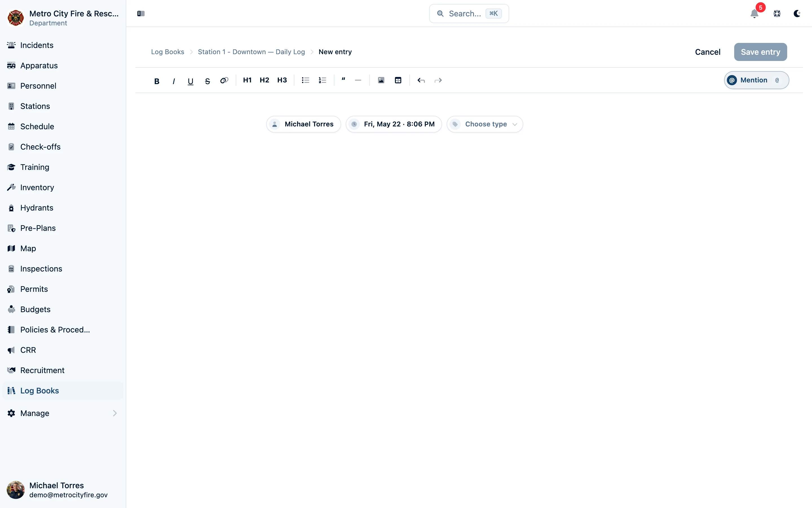Click the Metro City Fire department logo
The width and height of the screenshot is (812, 508).
[16, 18]
